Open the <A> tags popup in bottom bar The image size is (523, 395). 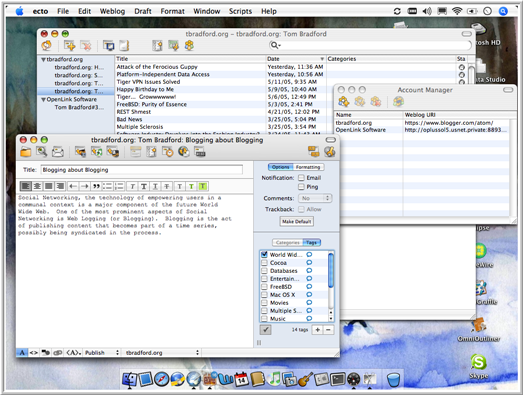(74, 353)
